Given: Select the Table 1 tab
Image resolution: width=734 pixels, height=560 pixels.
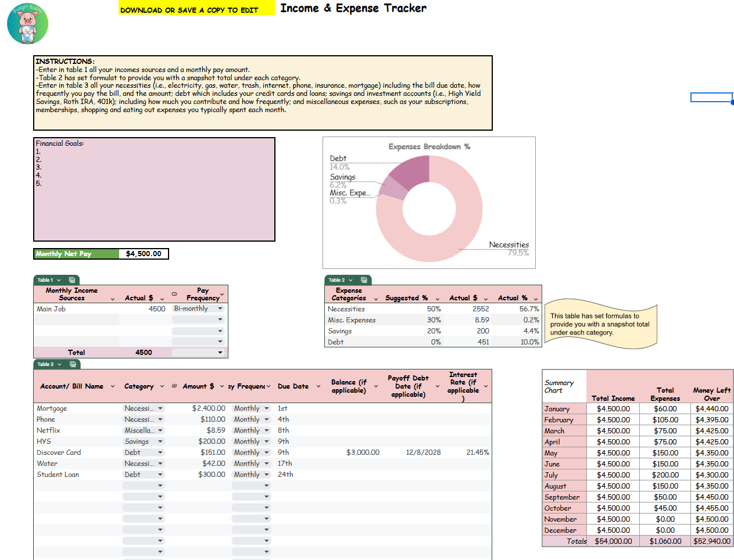Looking at the screenshot, I should (x=44, y=280).
